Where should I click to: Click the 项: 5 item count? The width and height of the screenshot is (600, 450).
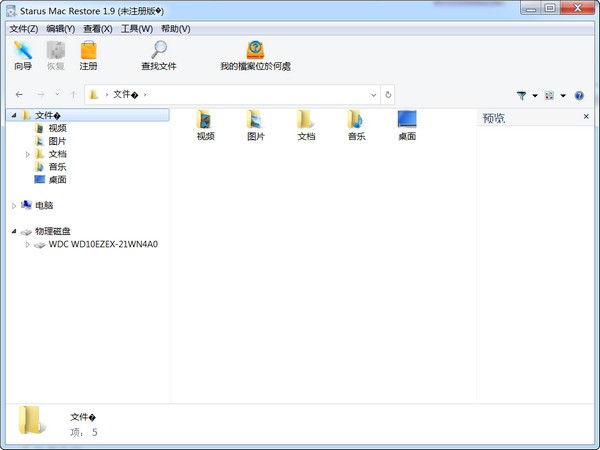pos(84,432)
